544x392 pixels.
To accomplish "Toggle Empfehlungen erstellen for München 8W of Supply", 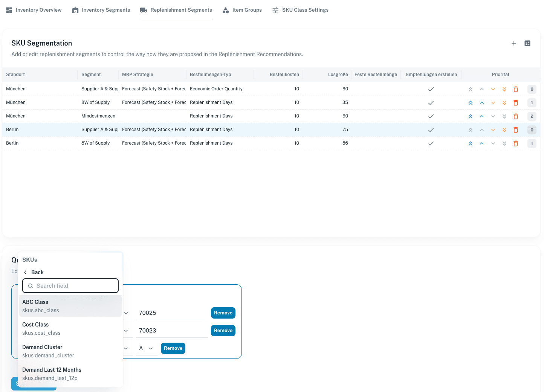I will click(431, 103).
